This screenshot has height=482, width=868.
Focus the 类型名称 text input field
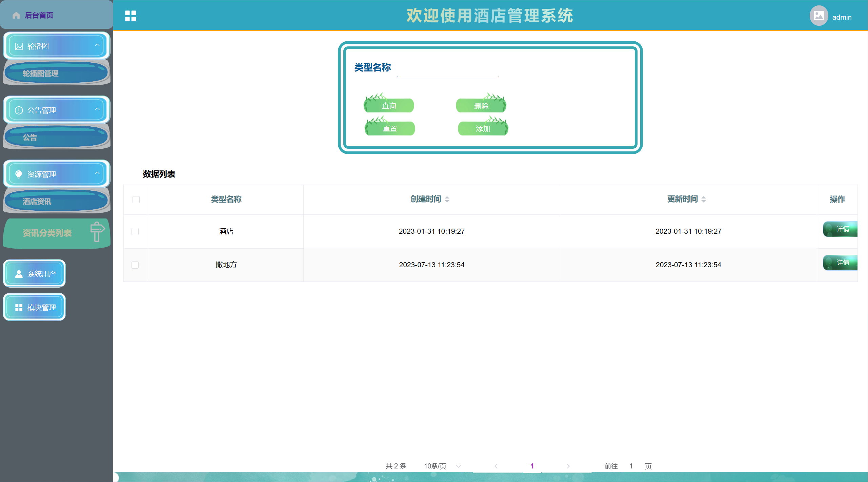click(447, 70)
